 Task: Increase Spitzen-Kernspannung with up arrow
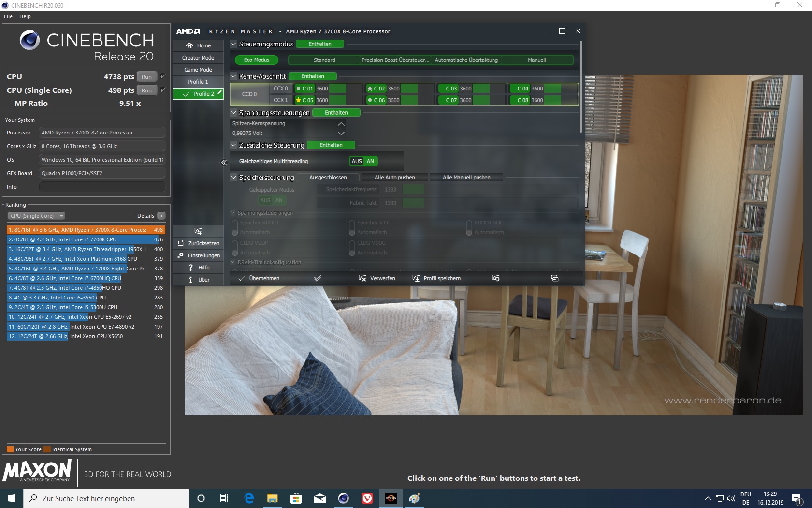341,124
